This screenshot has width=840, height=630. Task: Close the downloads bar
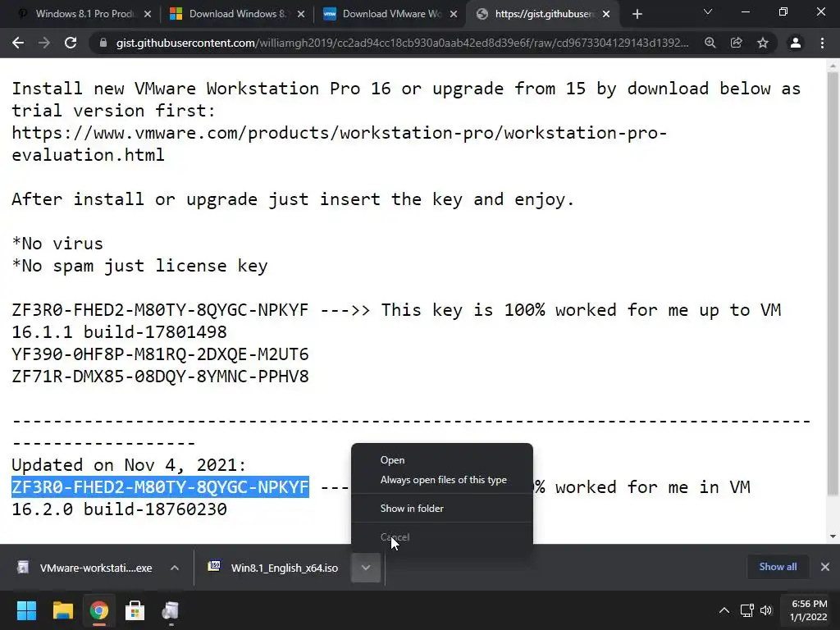click(x=825, y=567)
